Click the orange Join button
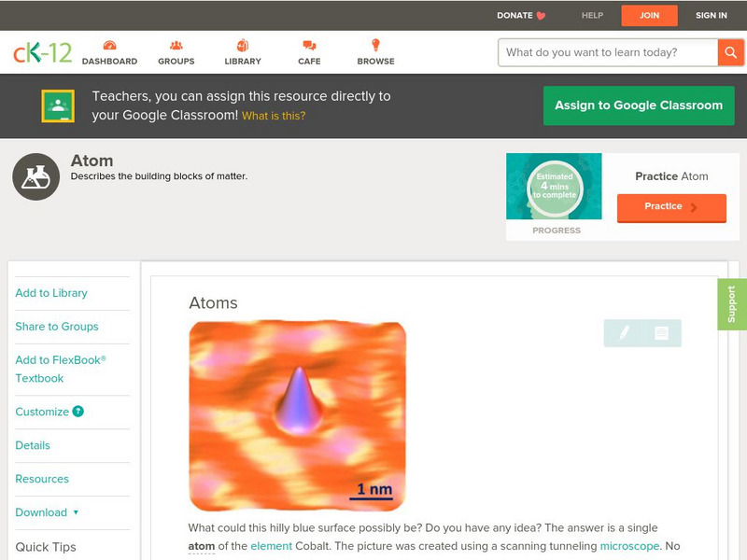This screenshot has height=560, width=747. (x=649, y=16)
